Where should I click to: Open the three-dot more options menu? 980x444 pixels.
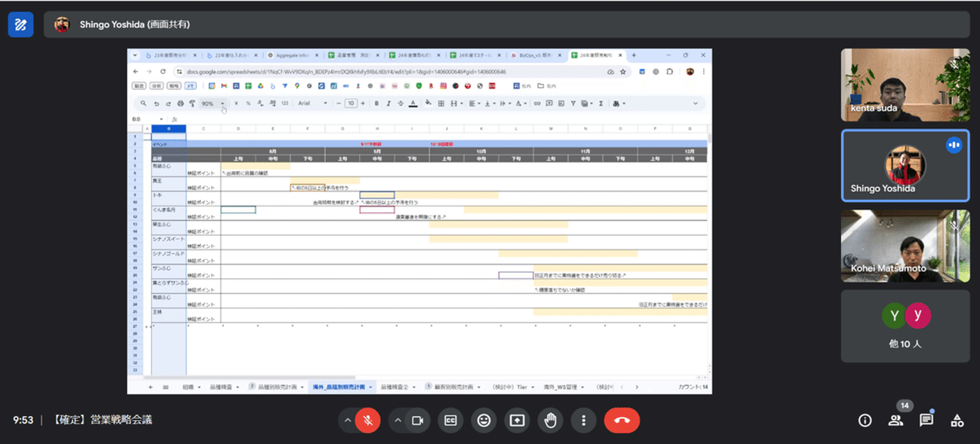coord(583,421)
